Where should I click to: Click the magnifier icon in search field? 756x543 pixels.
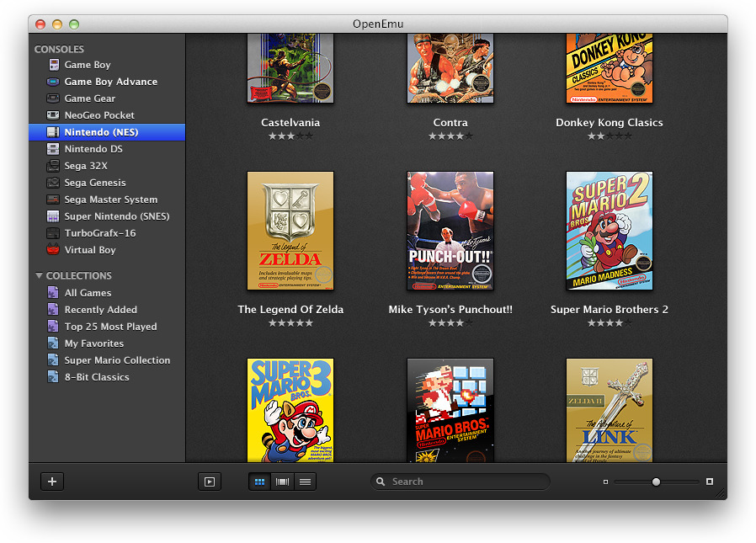point(381,482)
